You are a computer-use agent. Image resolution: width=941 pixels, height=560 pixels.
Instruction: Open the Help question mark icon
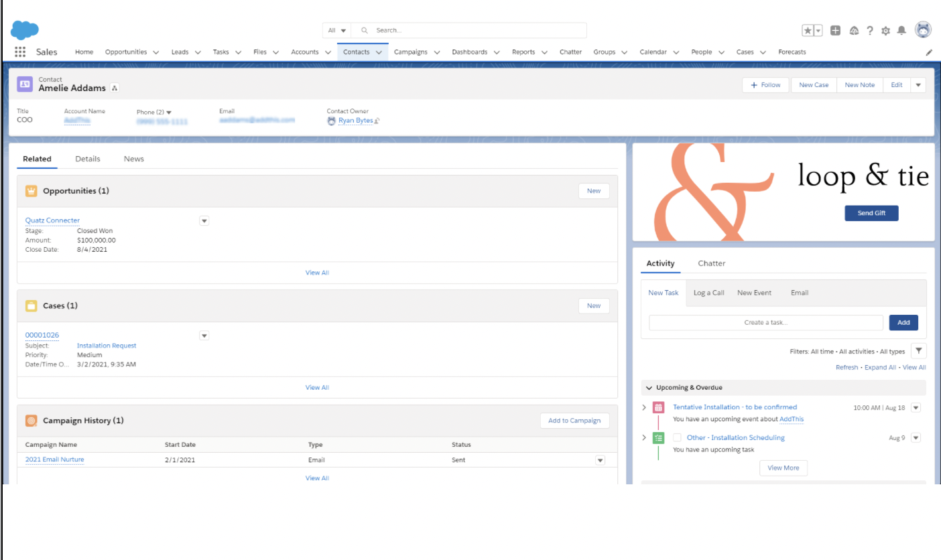tap(870, 31)
